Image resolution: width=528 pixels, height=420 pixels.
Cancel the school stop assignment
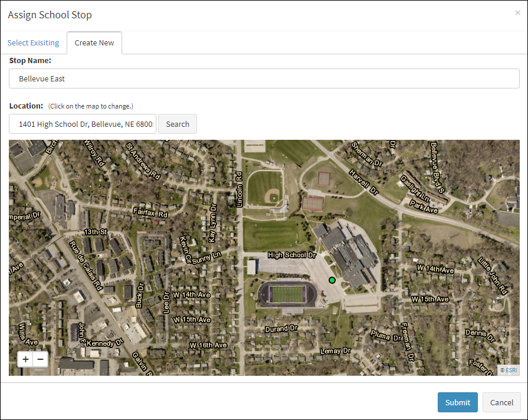[x=501, y=402]
